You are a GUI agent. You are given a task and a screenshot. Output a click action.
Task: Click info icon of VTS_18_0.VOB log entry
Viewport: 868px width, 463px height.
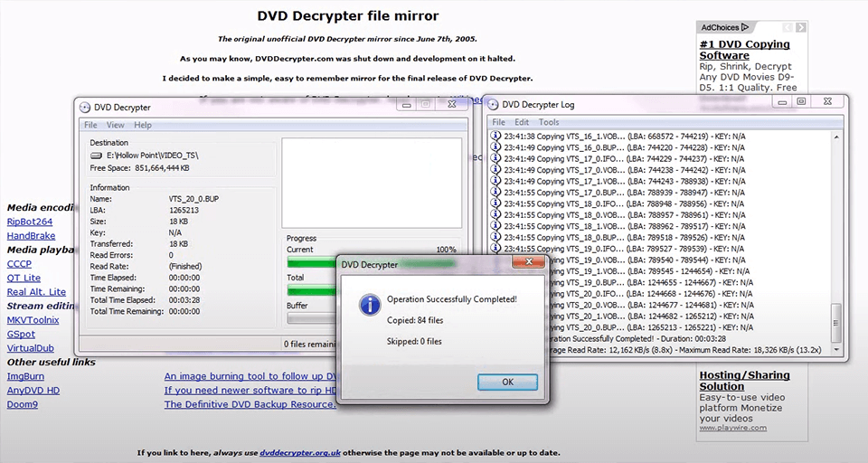[x=495, y=215]
